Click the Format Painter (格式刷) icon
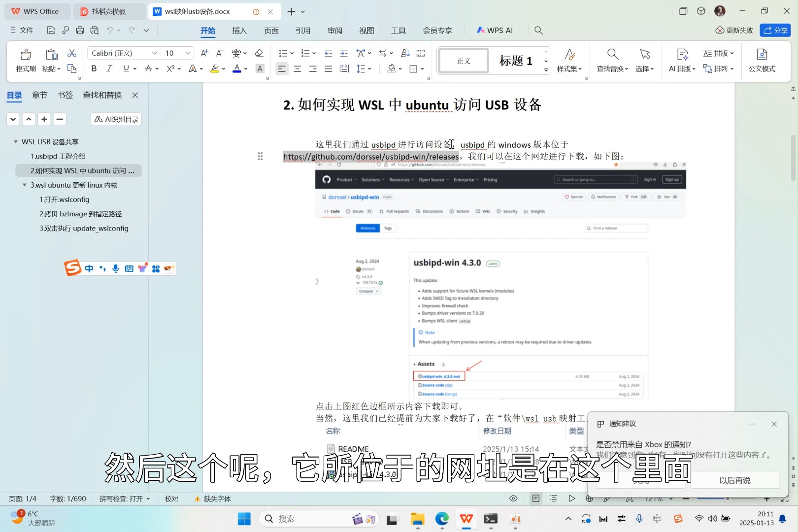 [x=26, y=54]
